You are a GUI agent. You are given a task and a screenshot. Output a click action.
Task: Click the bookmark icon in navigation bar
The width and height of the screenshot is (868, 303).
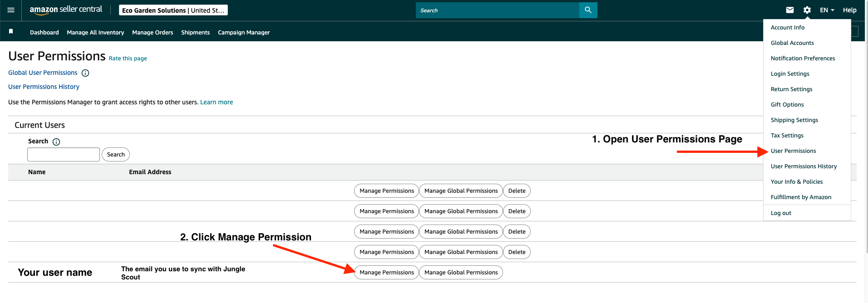11,32
